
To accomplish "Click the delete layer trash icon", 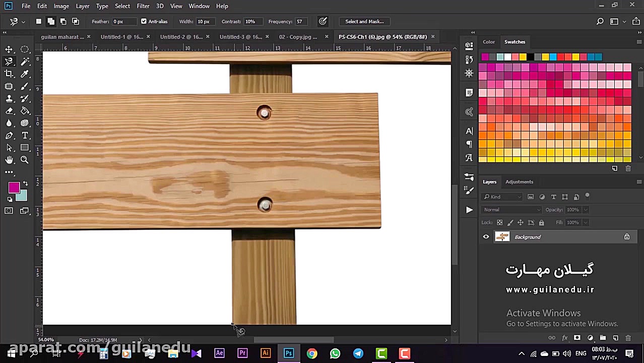I will pos(628,338).
